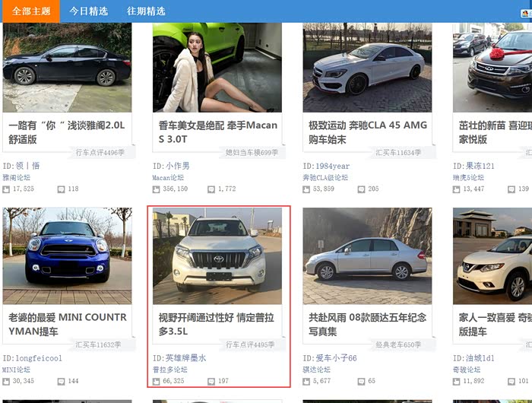
Task: Click views icon beside 5,677
Action: 306,382
